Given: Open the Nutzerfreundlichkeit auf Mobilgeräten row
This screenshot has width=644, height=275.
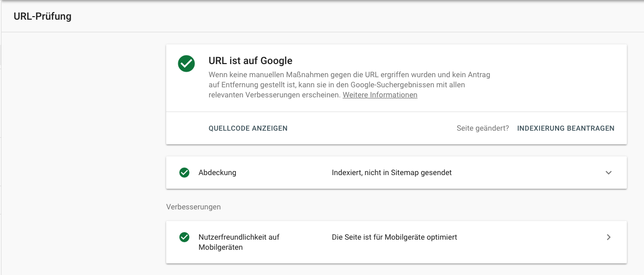Looking at the screenshot, I should [x=397, y=242].
